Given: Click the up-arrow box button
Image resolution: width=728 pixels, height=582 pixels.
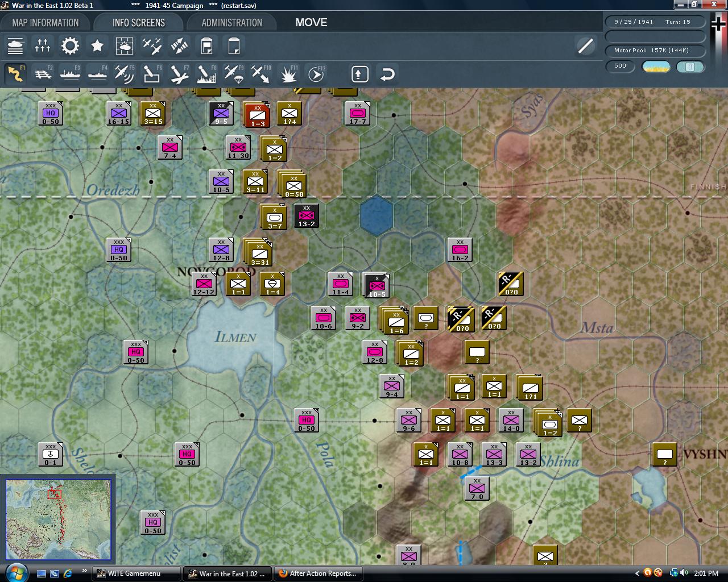Looking at the screenshot, I should [x=360, y=74].
